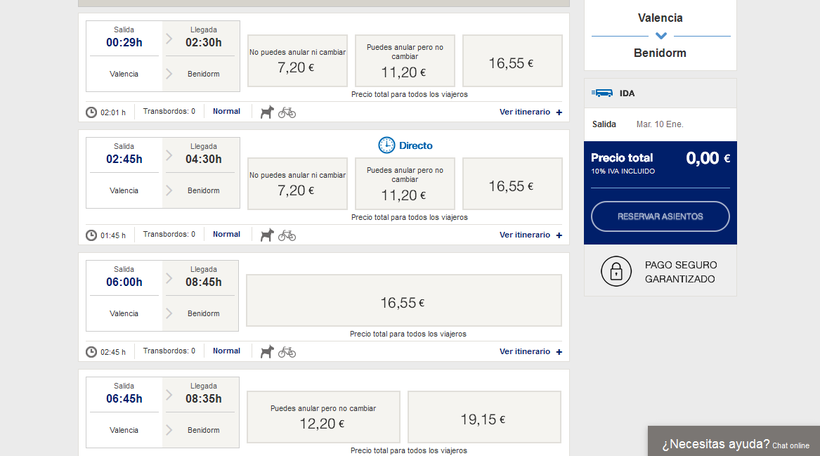Image resolution: width=820 pixels, height=456 pixels.
Task: Click the Normal label on 00:29h trip
Action: (226, 111)
